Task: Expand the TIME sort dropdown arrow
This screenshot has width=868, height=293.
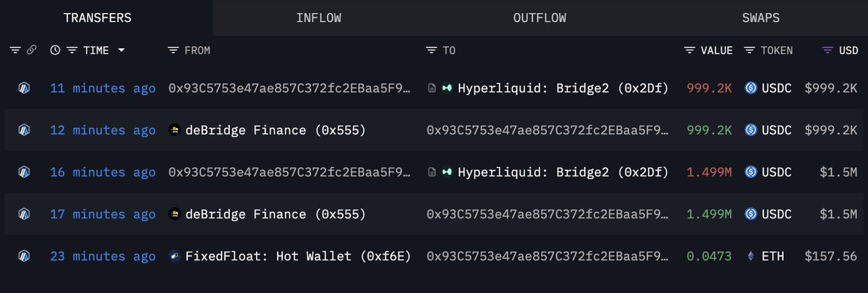Action: click(121, 51)
